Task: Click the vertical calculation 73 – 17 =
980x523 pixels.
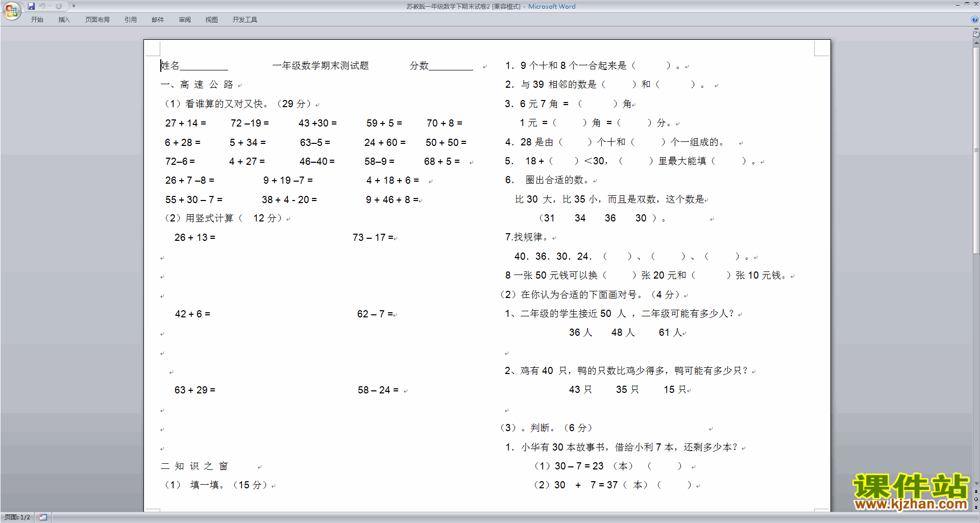Action: pyautogui.click(x=373, y=237)
